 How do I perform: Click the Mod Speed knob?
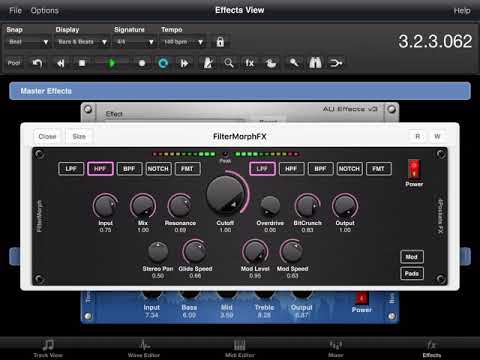pos(292,252)
